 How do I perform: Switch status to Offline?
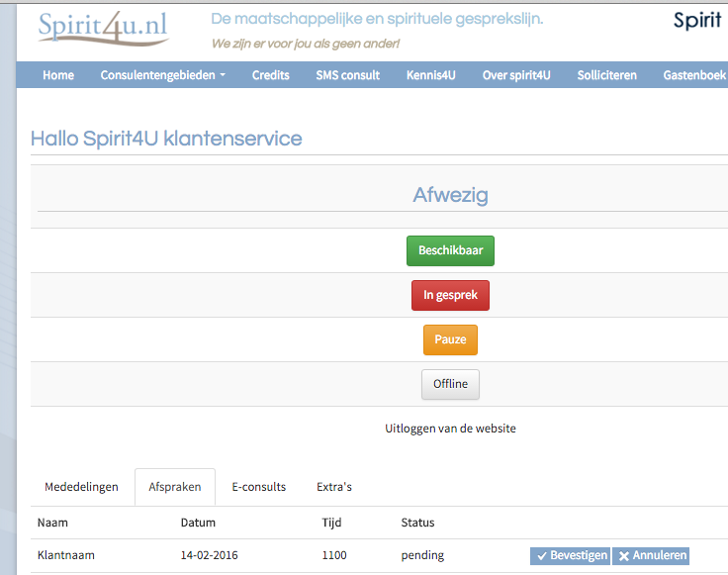pos(450,385)
